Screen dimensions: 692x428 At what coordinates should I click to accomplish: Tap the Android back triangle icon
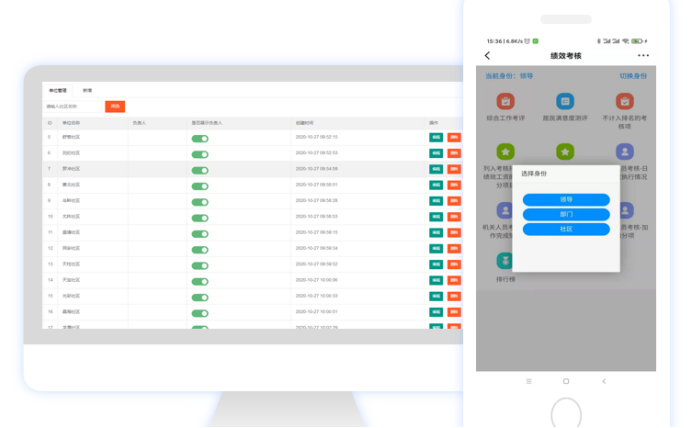coord(604,381)
